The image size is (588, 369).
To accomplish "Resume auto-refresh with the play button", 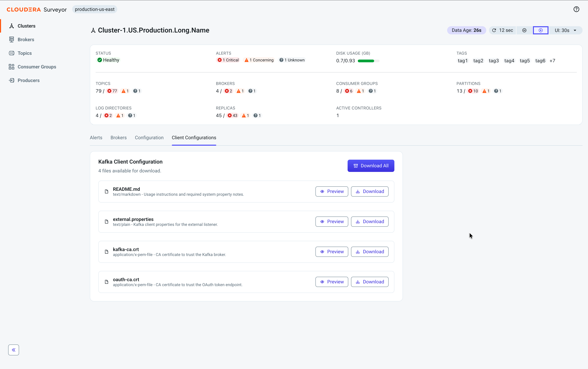I will pyautogui.click(x=540, y=30).
